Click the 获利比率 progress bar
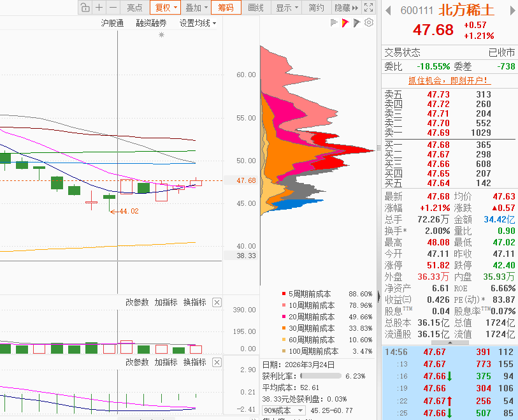 320,376
